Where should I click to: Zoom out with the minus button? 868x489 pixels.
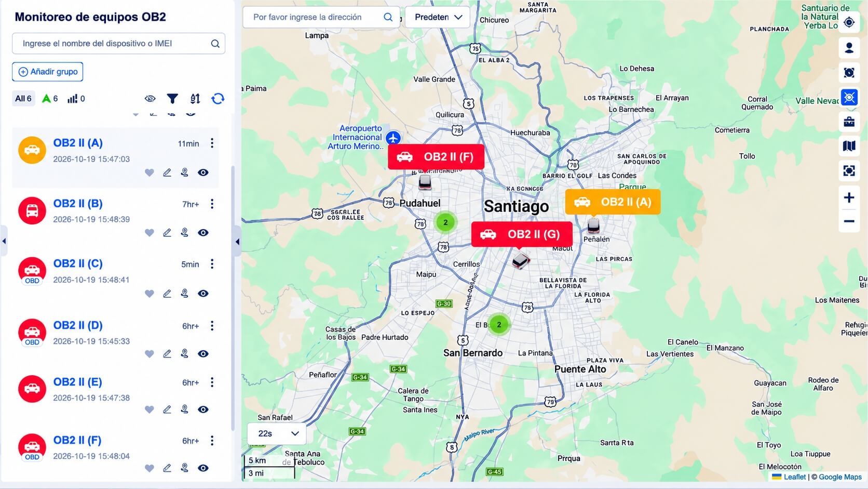pyautogui.click(x=849, y=221)
